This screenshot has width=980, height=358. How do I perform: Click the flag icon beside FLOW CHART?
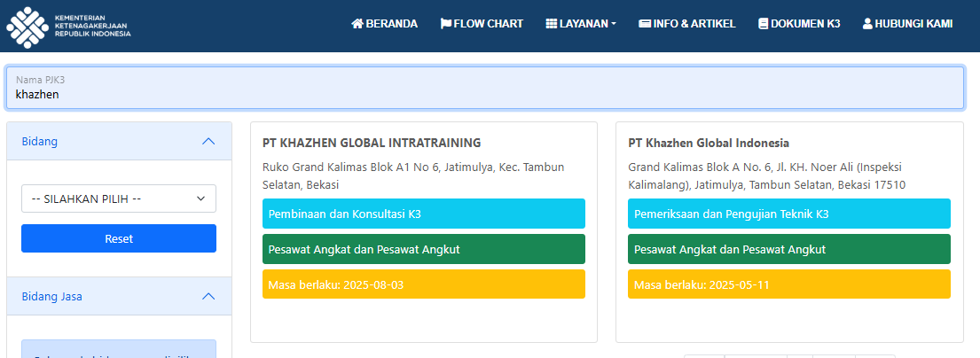click(x=445, y=24)
